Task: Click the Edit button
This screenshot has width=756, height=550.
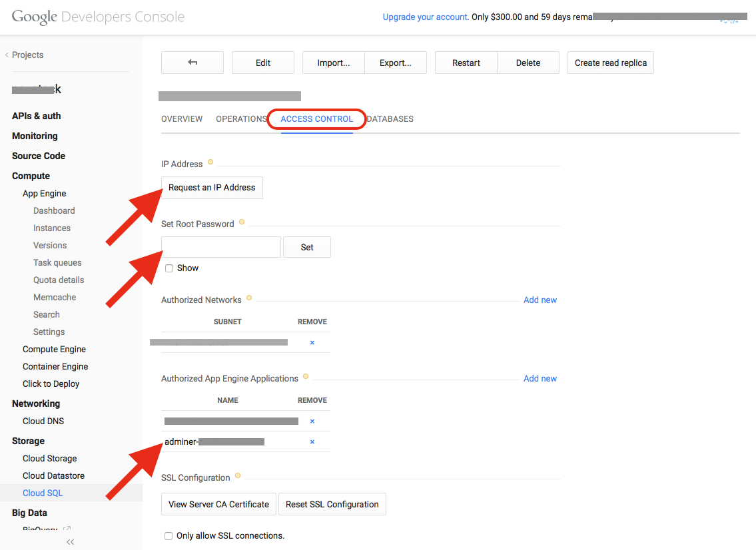Action: pos(262,63)
